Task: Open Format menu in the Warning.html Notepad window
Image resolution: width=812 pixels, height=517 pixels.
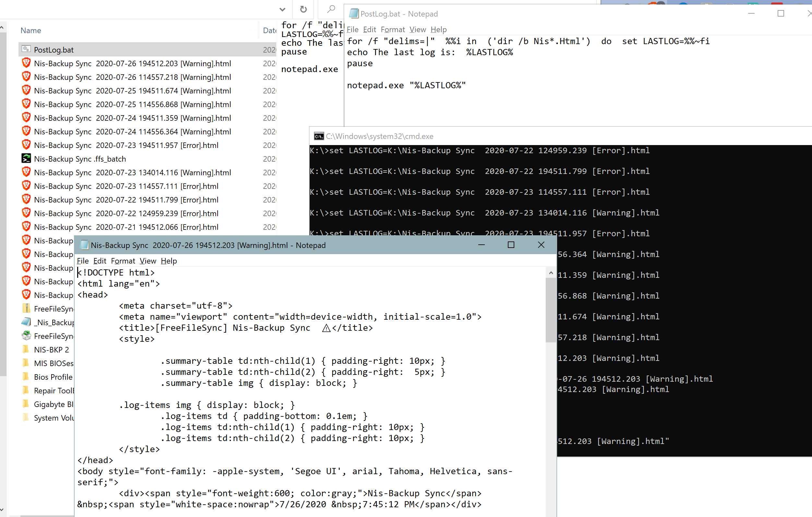Action: point(123,261)
